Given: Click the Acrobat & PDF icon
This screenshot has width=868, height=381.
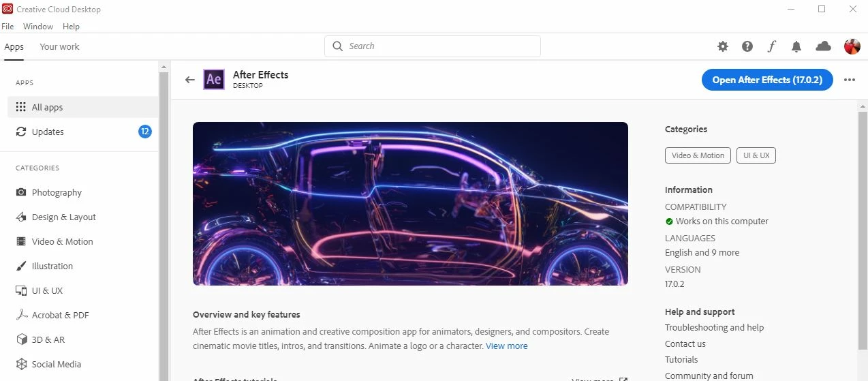Looking at the screenshot, I should click(21, 315).
